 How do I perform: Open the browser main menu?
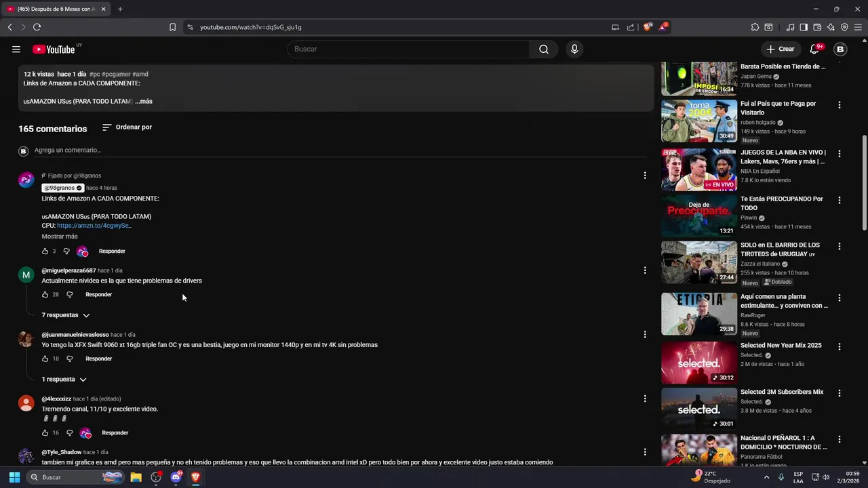tap(858, 27)
